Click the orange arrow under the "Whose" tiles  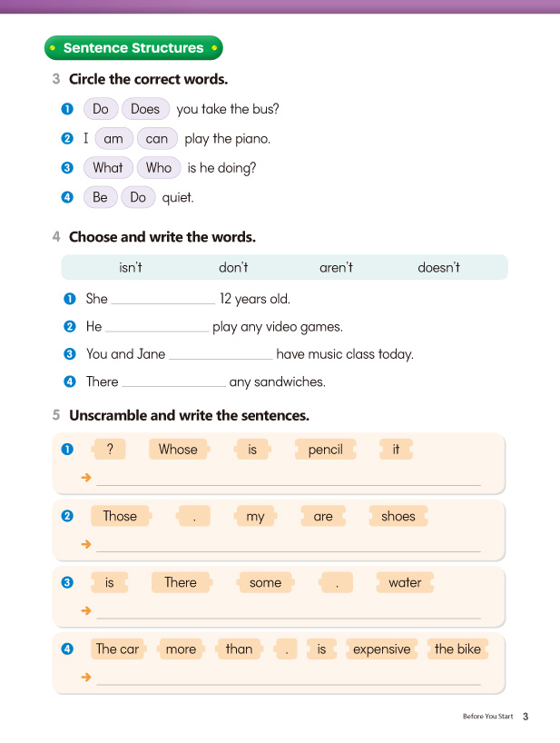point(86,477)
